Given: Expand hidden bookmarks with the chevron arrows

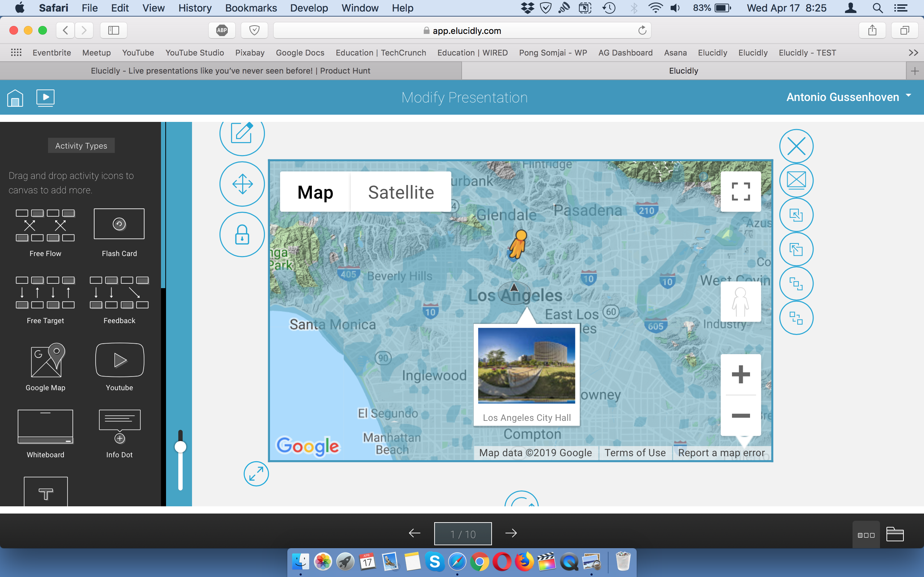Looking at the screenshot, I should point(913,53).
